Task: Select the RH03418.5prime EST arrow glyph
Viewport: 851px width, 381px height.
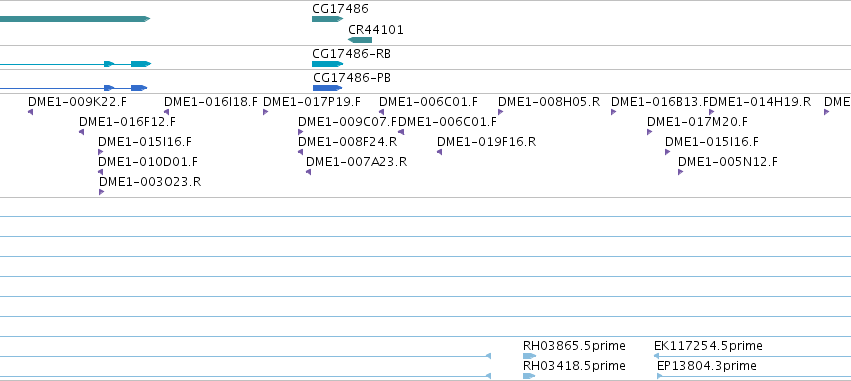Action: pos(529,376)
